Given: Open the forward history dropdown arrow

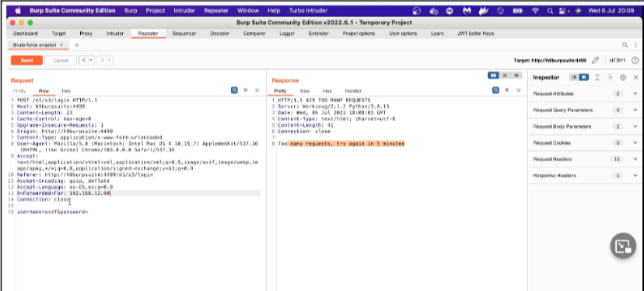Looking at the screenshot, I should point(109,61).
